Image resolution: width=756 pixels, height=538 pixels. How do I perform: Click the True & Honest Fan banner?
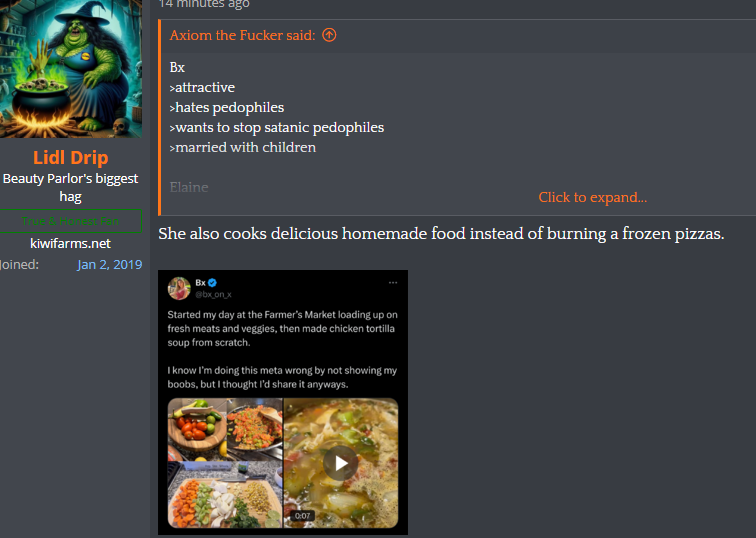coord(70,221)
